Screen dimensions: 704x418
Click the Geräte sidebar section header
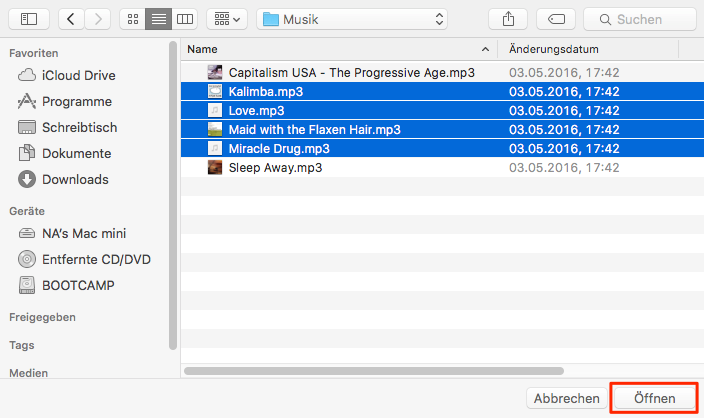27,211
